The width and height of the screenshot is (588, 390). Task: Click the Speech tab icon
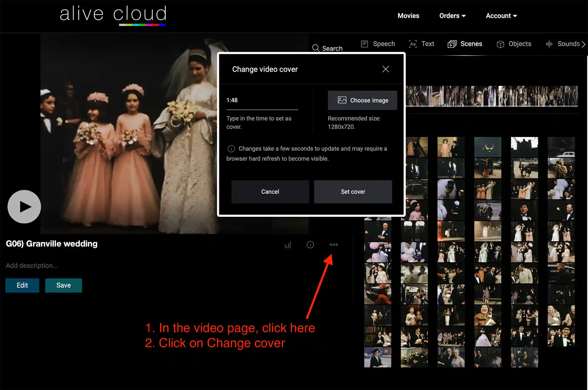tap(364, 44)
